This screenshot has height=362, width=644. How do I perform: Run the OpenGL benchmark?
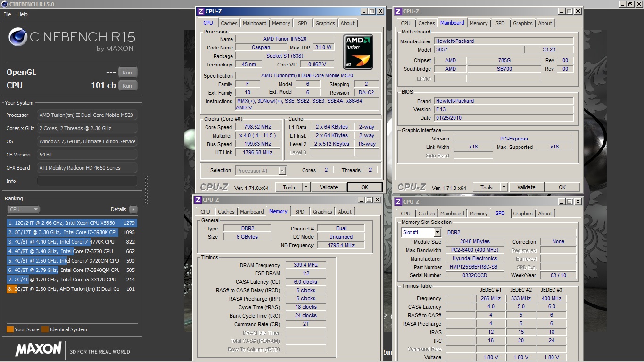pyautogui.click(x=127, y=72)
